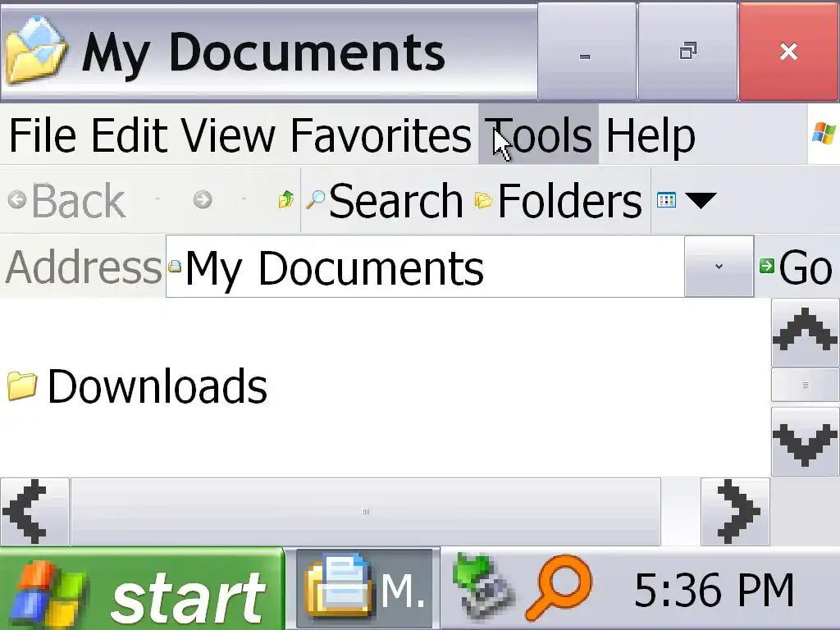
Task: Select the Downloads folder
Action: tap(137, 386)
